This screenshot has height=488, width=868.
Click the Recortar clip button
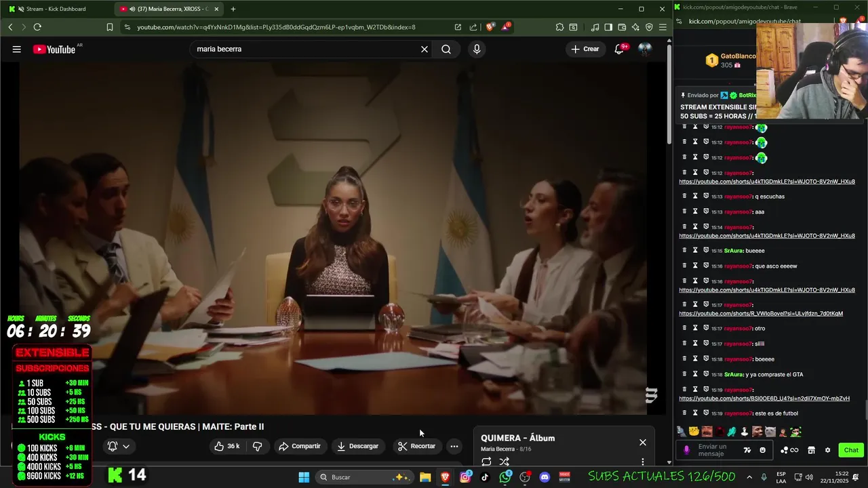click(x=416, y=446)
